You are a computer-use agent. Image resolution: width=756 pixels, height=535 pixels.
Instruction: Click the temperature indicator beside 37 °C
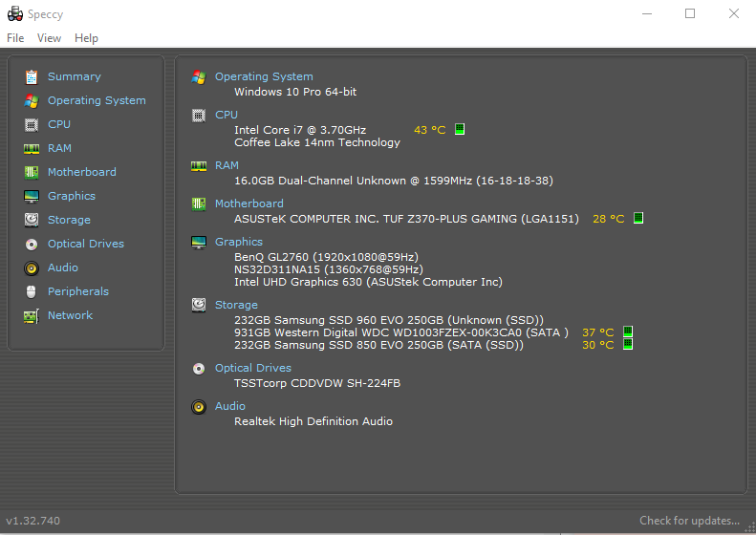tap(628, 332)
